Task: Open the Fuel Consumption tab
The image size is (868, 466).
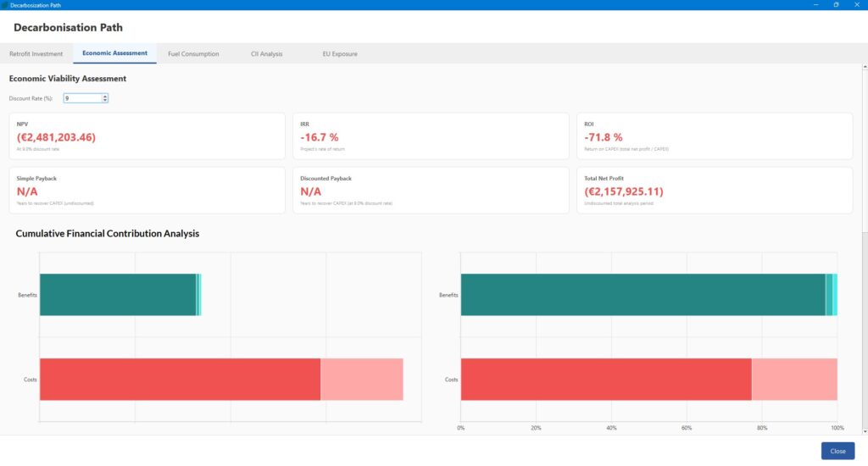Action: (x=193, y=53)
